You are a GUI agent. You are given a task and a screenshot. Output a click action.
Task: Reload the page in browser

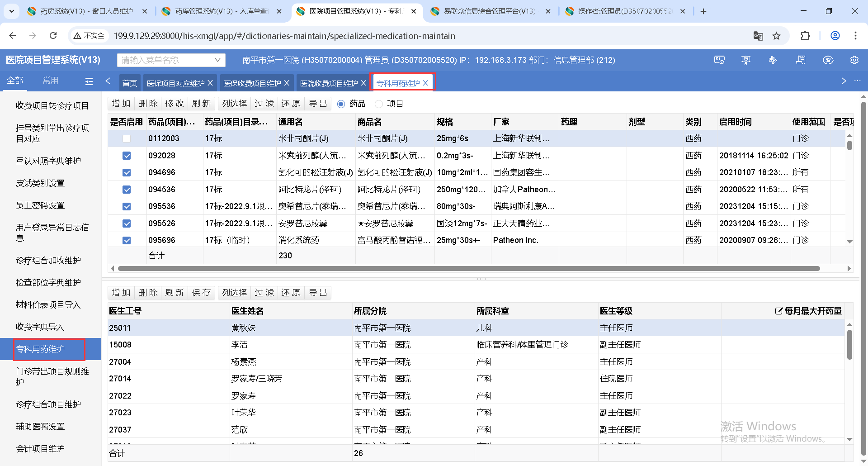(53, 36)
